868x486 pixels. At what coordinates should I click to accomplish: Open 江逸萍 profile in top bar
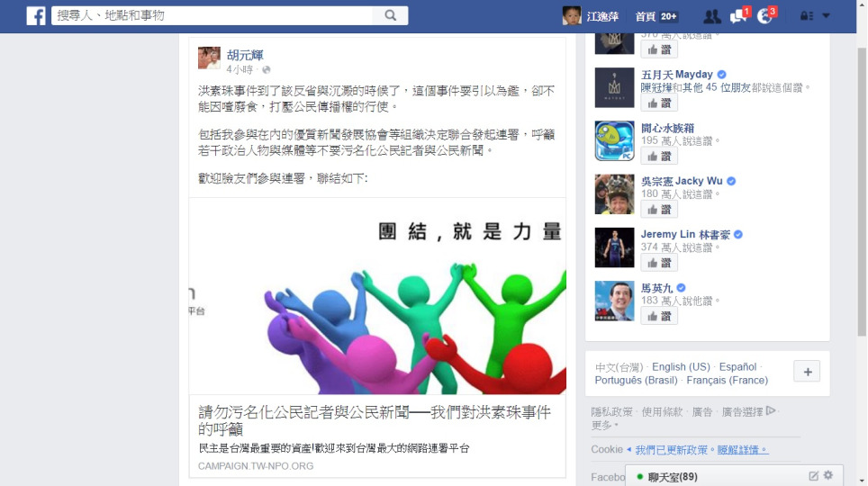590,16
